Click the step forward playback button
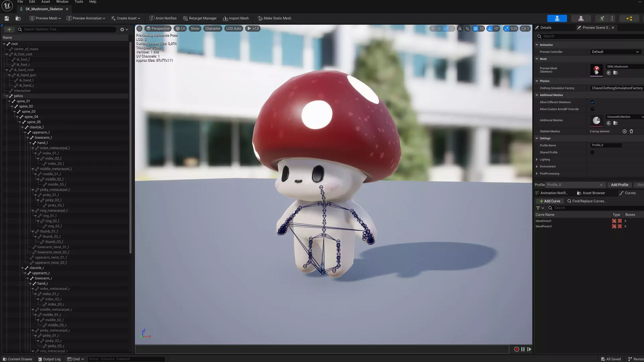The image size is (644, 362). (x=529, y=349)
